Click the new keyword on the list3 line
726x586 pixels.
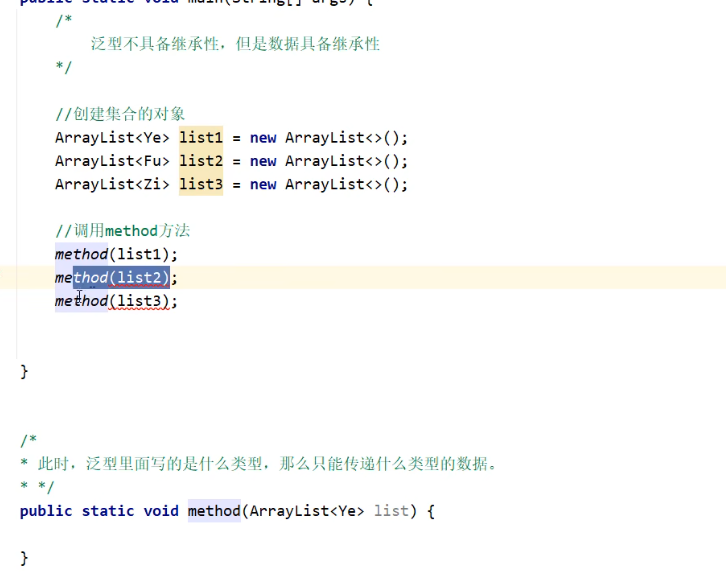coord(263,184)
